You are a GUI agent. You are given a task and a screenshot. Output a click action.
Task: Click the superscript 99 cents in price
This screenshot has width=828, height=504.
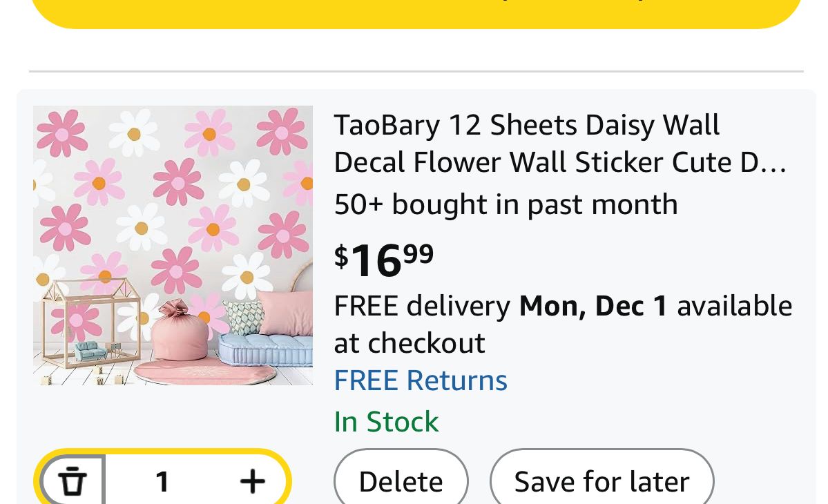[x=418, y=253]
